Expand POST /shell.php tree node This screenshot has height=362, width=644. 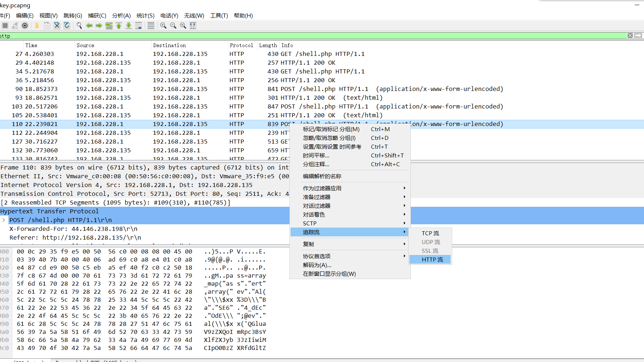4,220
